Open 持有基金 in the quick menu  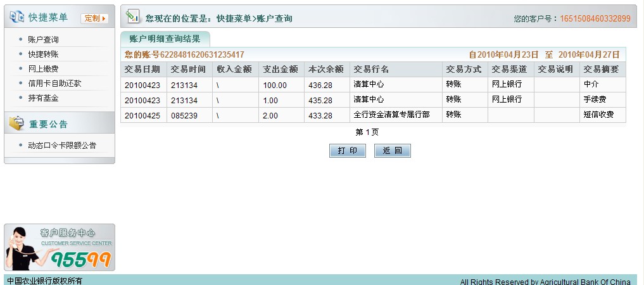coord(43,98)
